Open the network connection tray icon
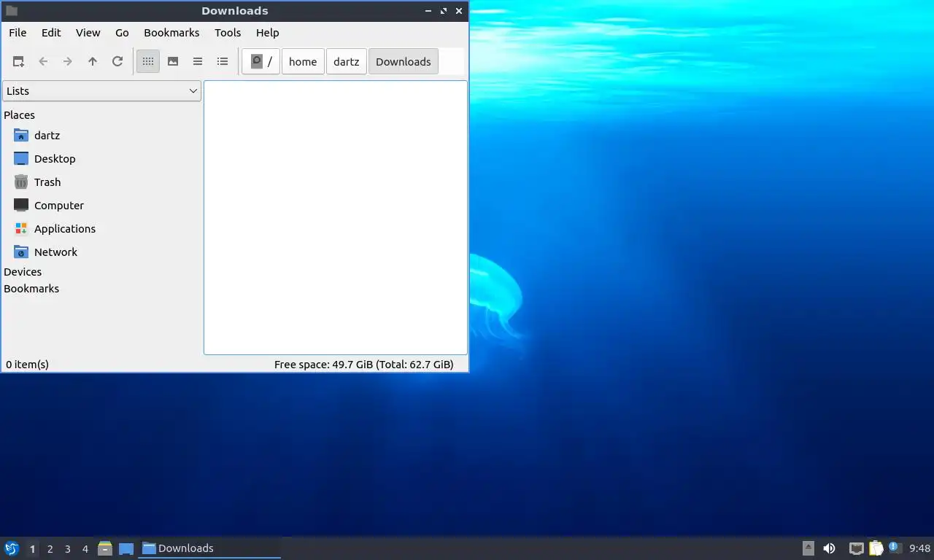The width and height of the screenshot is (934, 560). (x=857, y=548)
